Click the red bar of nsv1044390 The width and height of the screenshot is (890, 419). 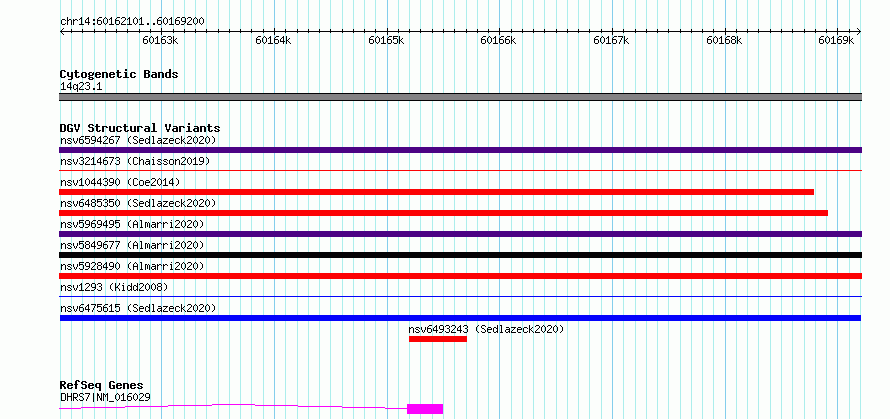pyautogui.click(x=436, y=192)
